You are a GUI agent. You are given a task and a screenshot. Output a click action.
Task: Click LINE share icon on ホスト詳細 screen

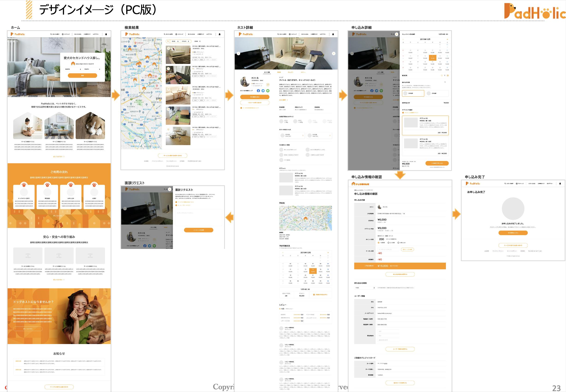[268, 91]
